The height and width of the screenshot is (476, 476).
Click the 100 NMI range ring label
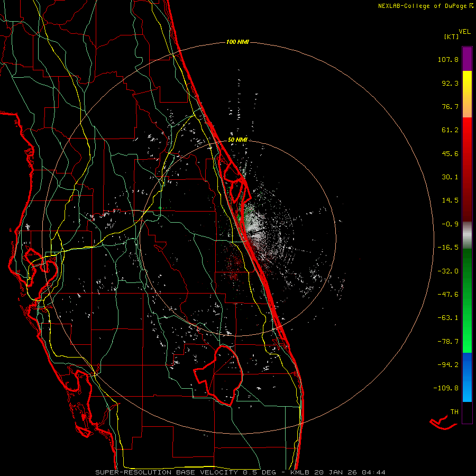[x=237, y=42]
